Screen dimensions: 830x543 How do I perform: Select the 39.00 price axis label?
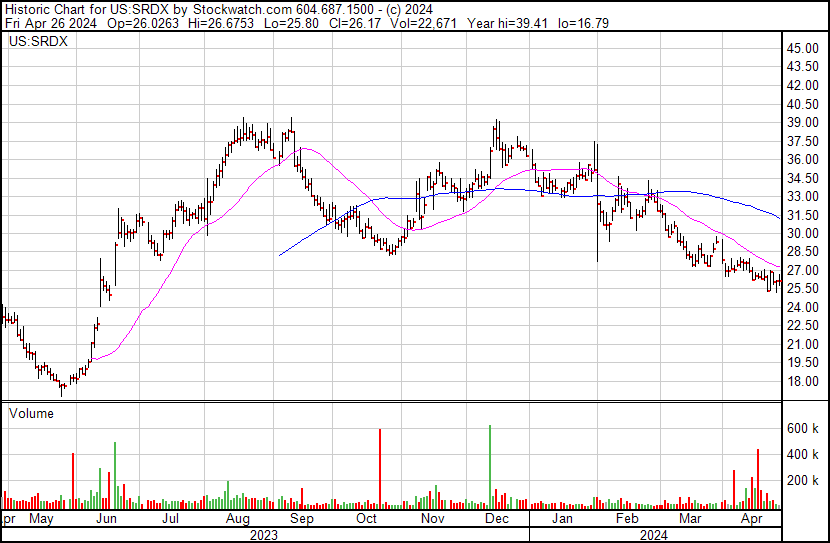pyautogui.click(x=802, y=122)
